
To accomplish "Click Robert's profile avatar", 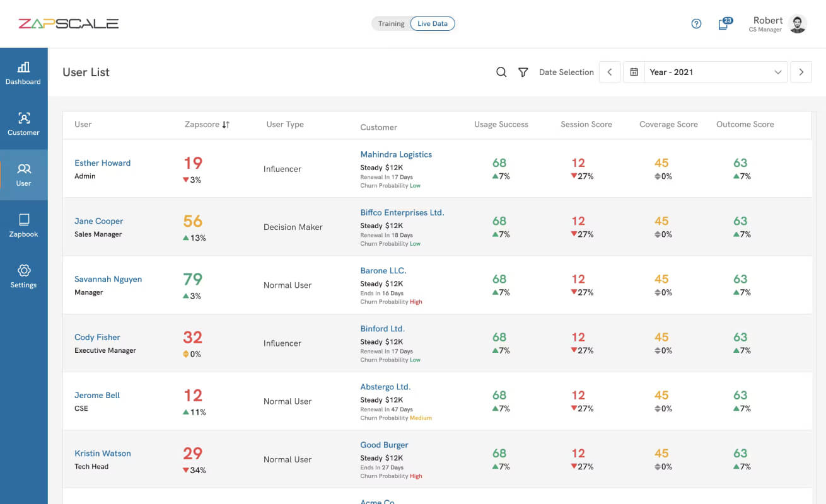I will [798, 24].
